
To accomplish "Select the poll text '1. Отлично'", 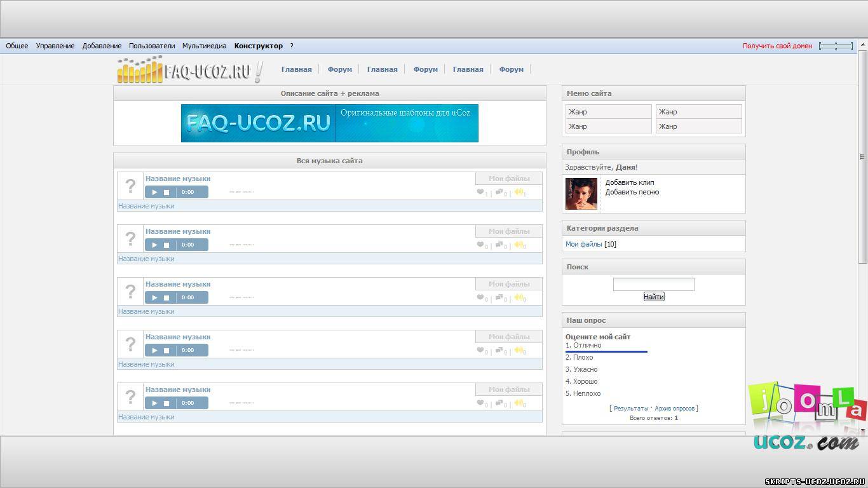I will 583,345.
